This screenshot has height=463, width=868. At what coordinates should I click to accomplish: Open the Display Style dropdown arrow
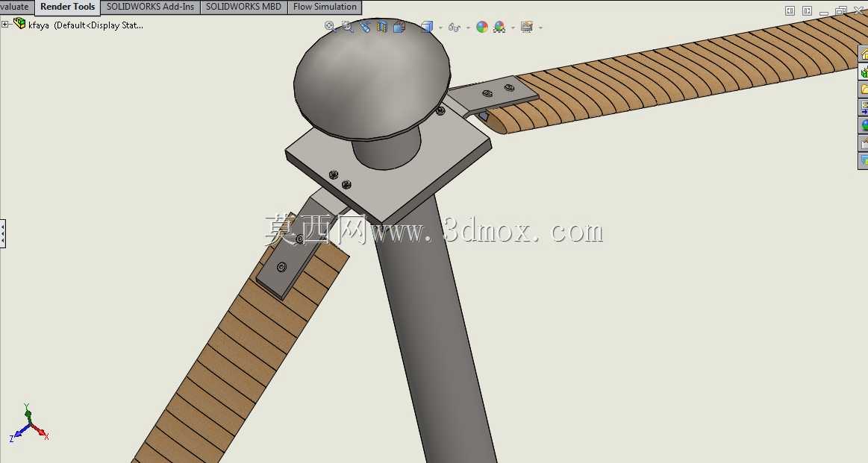440,27
